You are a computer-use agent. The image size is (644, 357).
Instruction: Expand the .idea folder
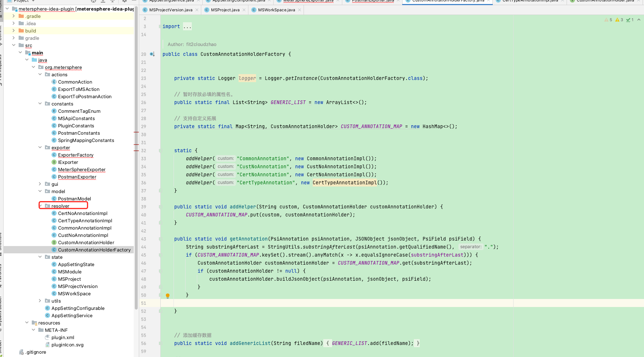tap(14, 23)
